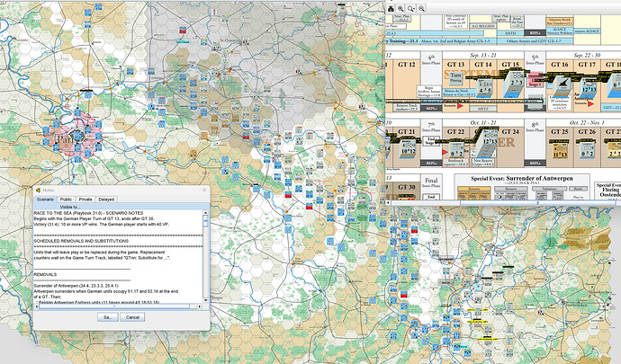Select the 0-3-2 counter under GT 26
Image resolution: width=621 pixels, height=364 pixels.
click(x=589, y=151)
